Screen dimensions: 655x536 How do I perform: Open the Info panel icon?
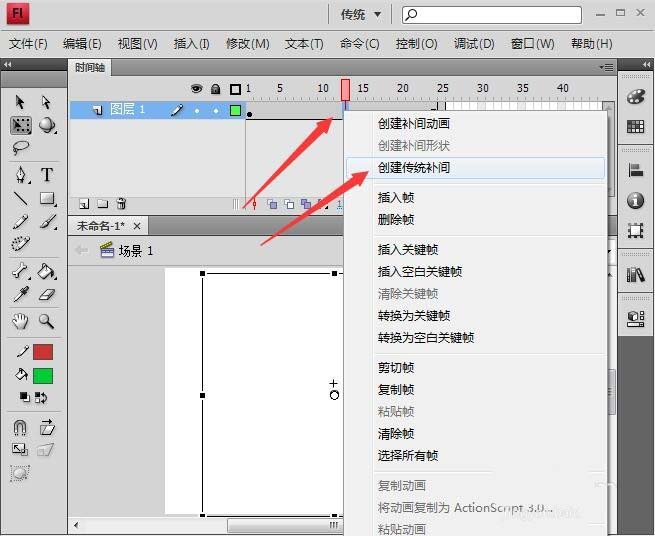pos(635,201)
